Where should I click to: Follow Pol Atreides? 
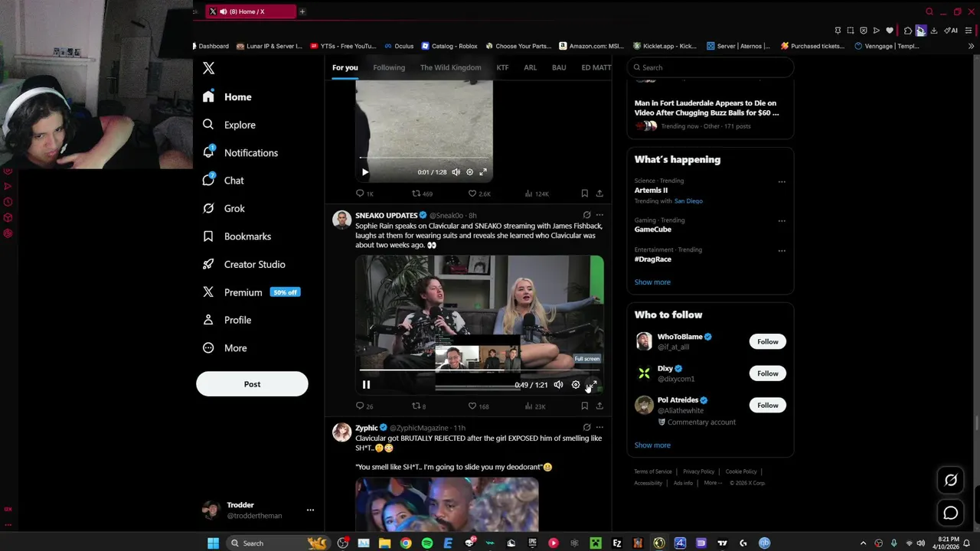(x=767, y=406)
